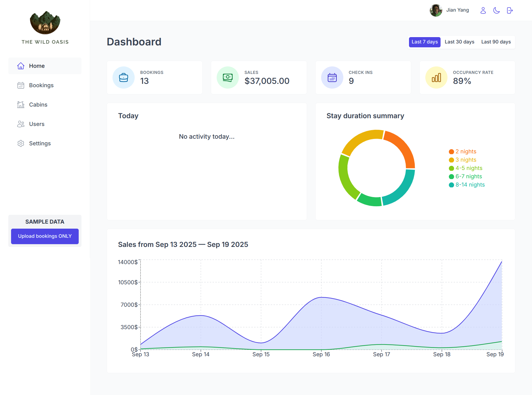
Task: Click the banknote icon in Sales card
Action: tap(228, 78)
